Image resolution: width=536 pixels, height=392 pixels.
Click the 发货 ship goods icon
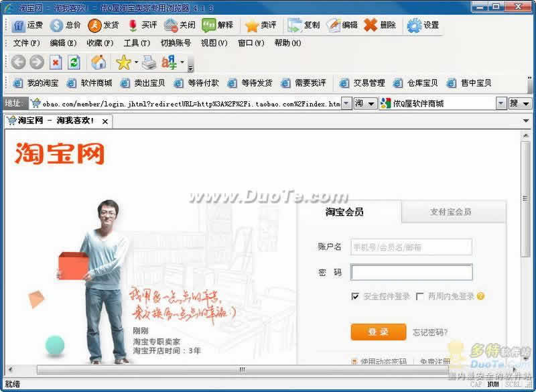103,25
